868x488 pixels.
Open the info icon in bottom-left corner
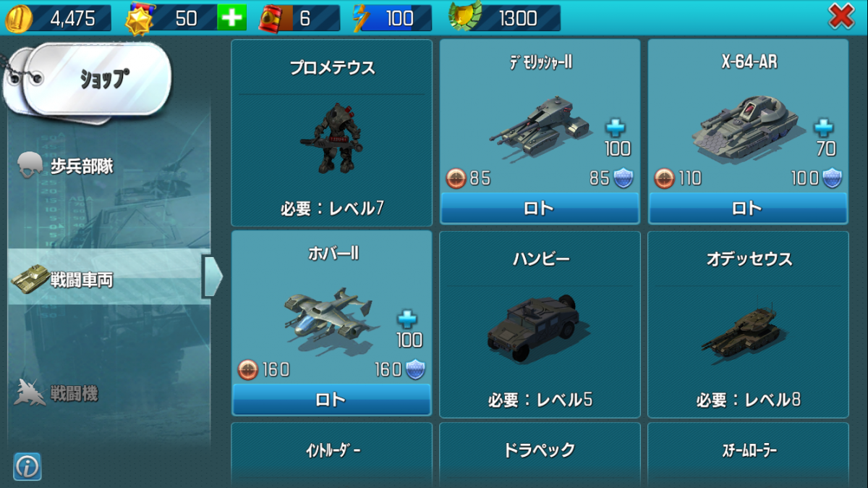pos(27,467)
